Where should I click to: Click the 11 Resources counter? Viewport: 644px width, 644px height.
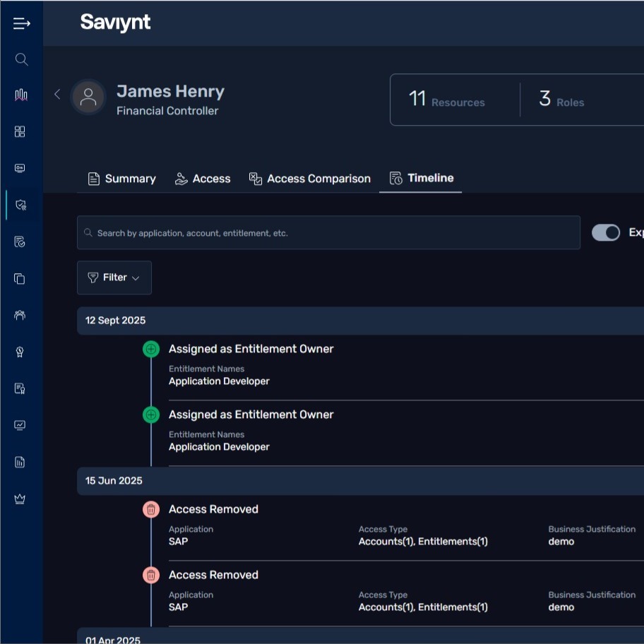coord(446,99)
